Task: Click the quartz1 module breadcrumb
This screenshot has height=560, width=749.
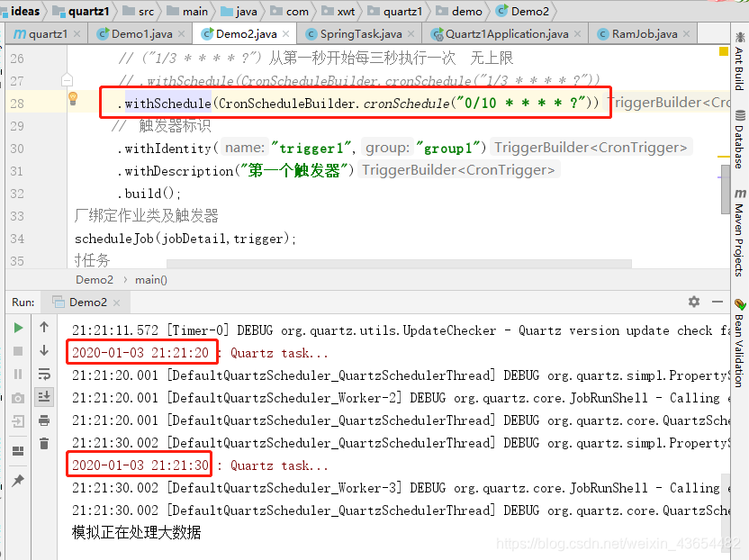Action: click(x=81, y=11)
